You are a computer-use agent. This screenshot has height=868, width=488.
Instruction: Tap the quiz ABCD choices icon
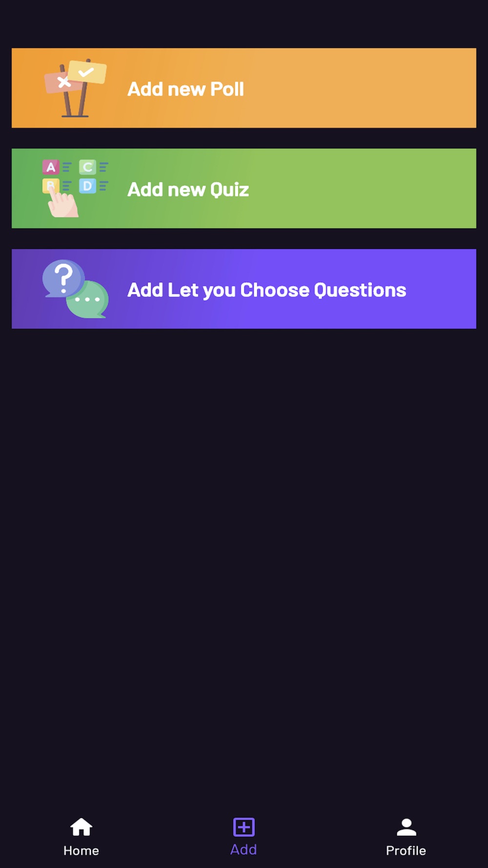[75, 188]
